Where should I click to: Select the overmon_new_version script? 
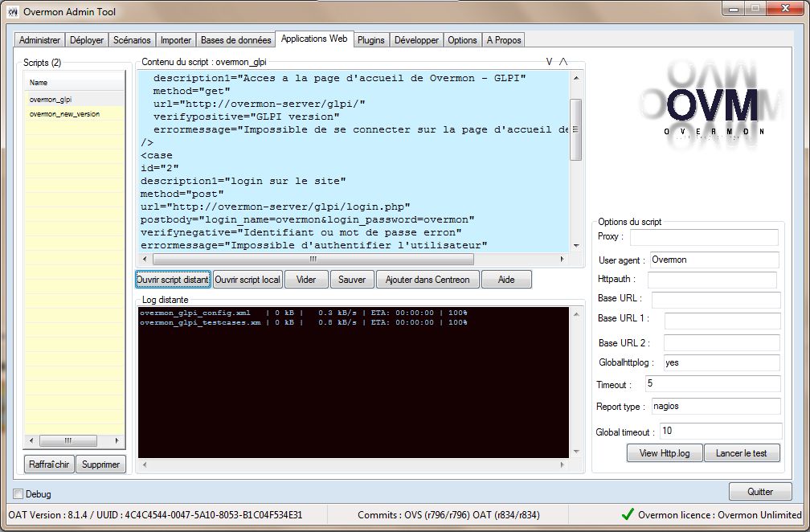pos(64,114)
